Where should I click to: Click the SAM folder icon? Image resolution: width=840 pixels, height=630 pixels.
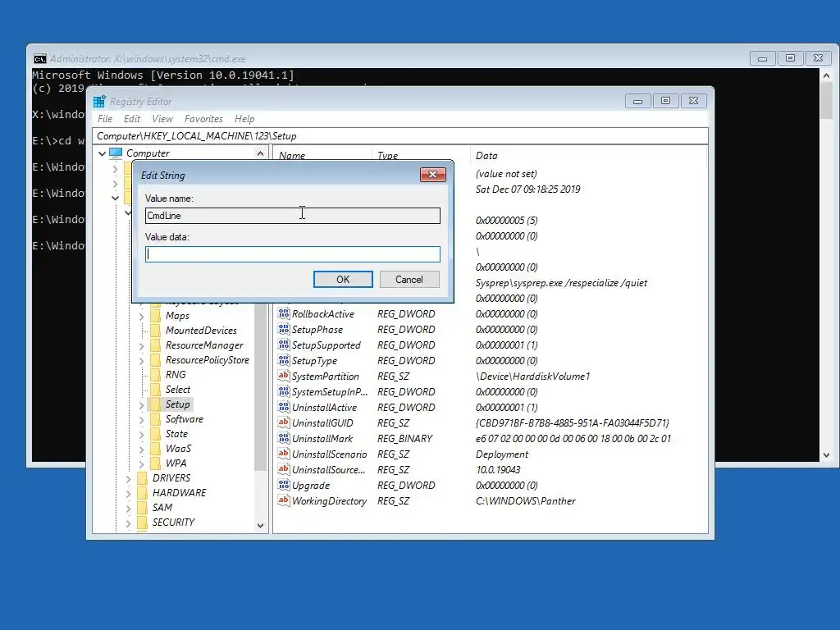143,507
